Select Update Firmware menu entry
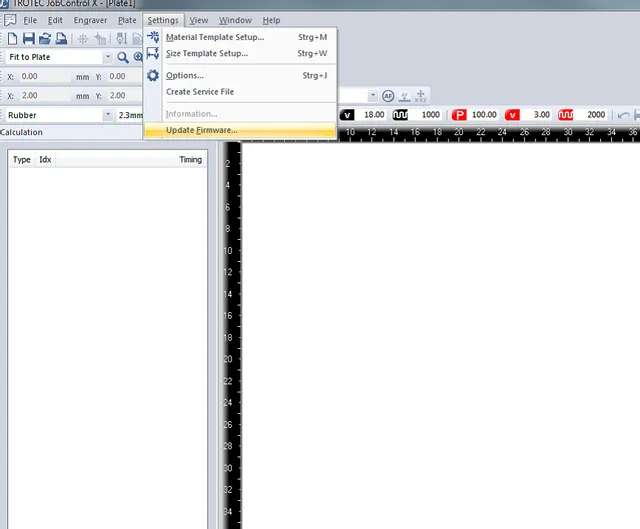The image size is (640, 529). (x=202, y=131)
